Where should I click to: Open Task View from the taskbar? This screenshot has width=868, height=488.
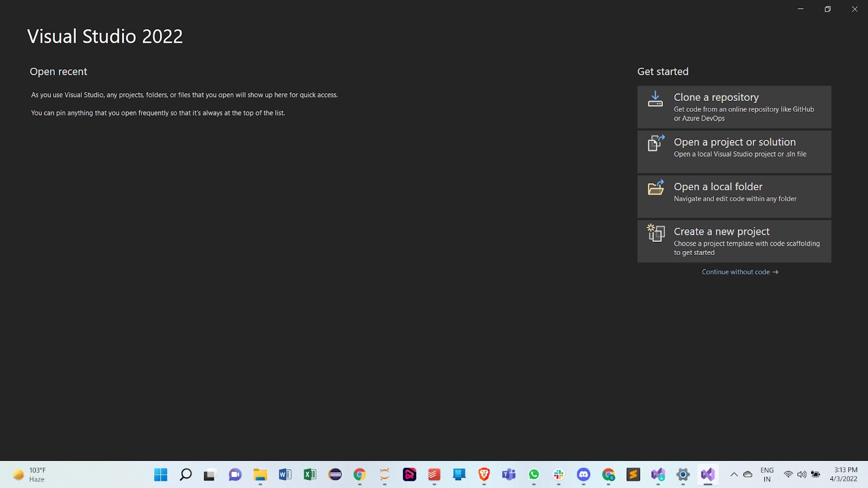tap(210, 475)
